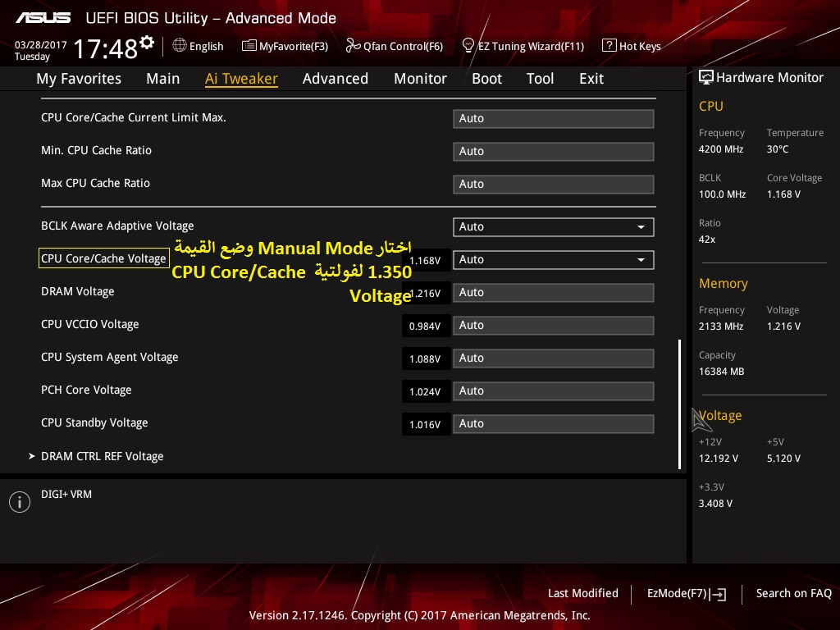Select the CPU Core/Cache Voltage label
This screenshot has height=630, width=840.
click(104, 258)
